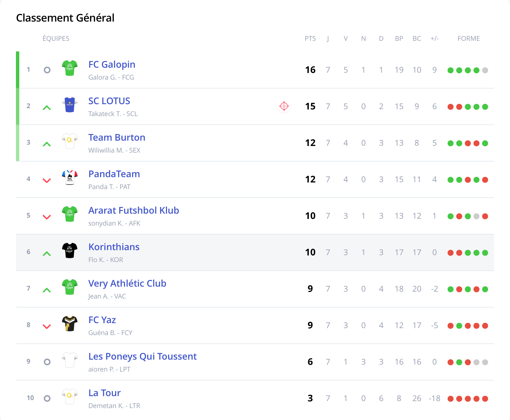
Task: Click the red target icon beside SC LOTUS
Action: (284, 106)
